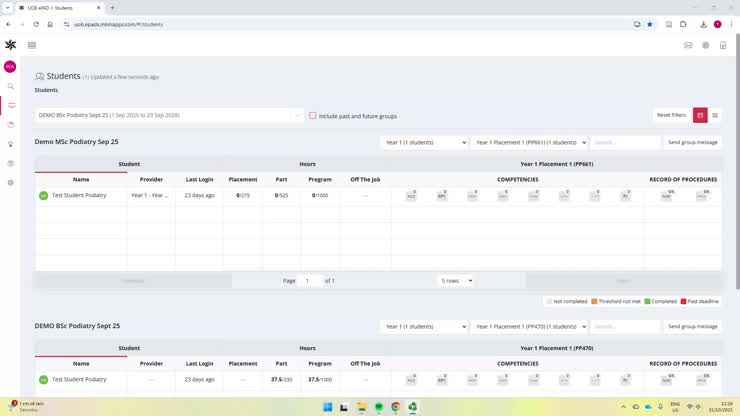Open PC competency in MSc Podiatry row

coord(626,195)
